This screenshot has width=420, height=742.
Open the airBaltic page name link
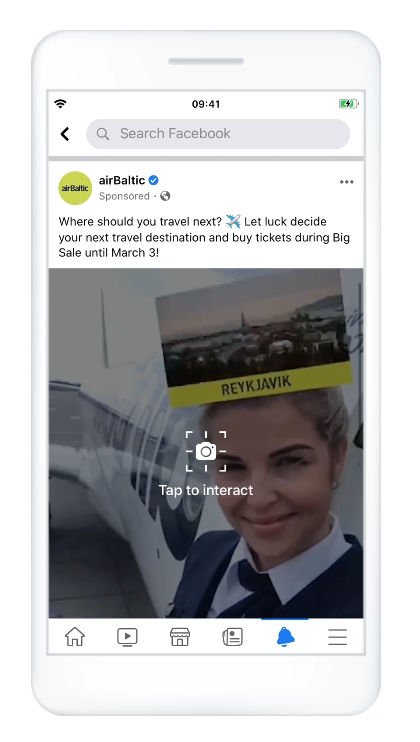pyautogui.click(x=122, y=180)
